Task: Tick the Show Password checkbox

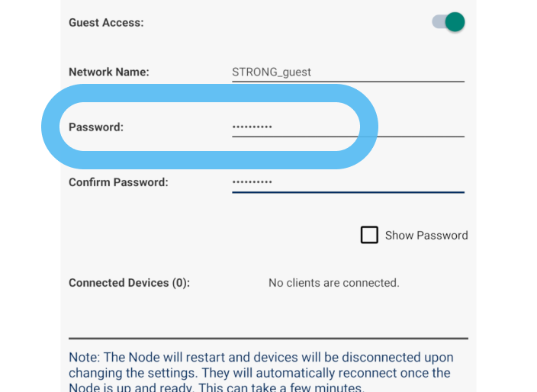Action: [369, 235]
